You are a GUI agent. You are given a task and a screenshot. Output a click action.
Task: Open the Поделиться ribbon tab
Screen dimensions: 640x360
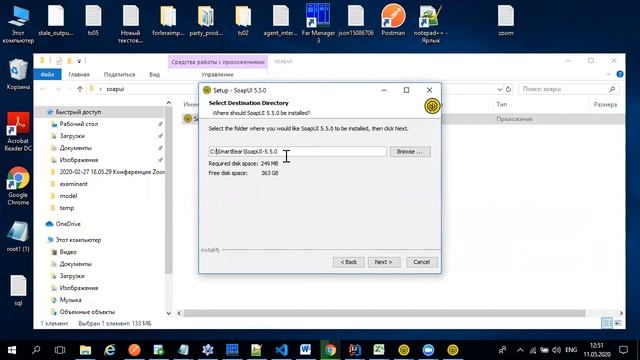click(119, 74)
